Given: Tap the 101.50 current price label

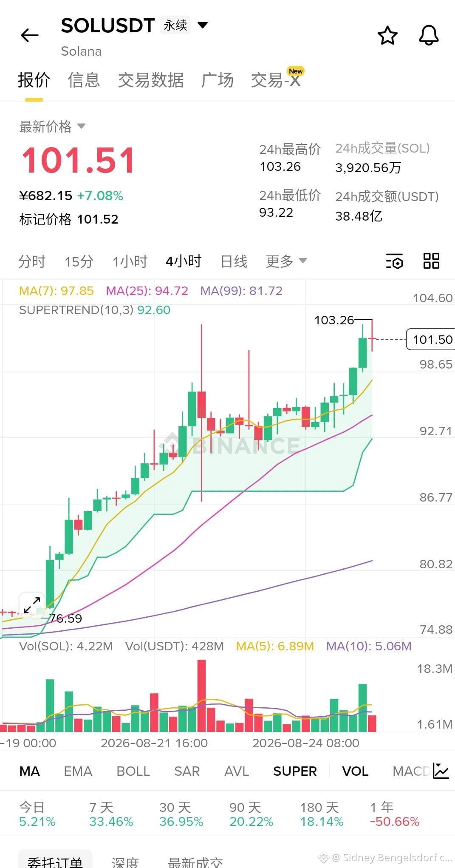Looking at the screenshot, I should coord(430,339).
